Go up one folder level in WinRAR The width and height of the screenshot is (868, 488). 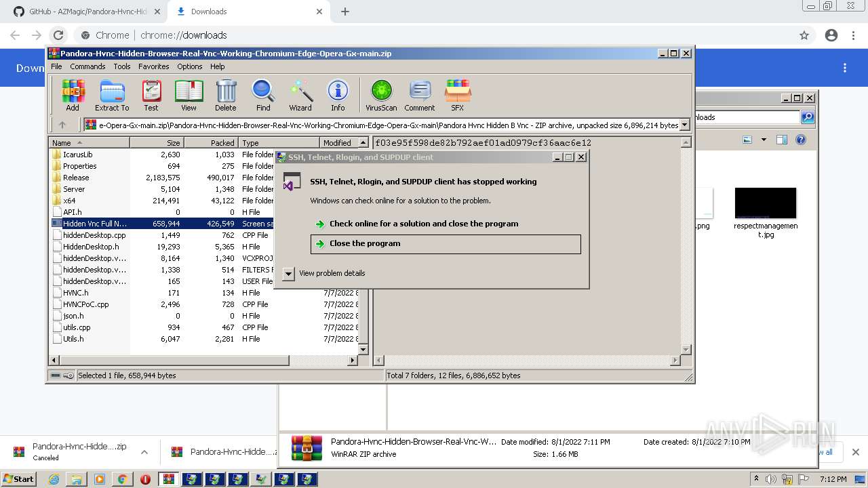click(62, 125)
